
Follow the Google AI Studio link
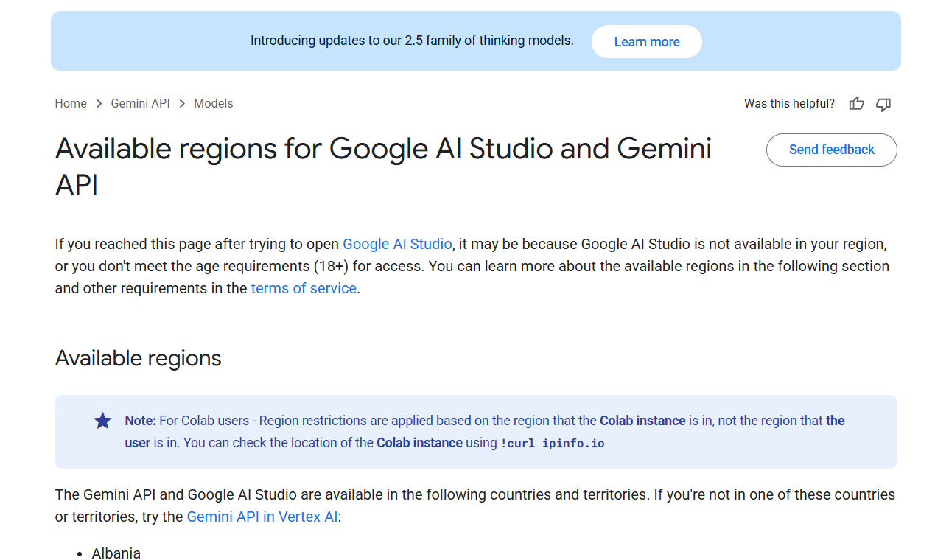click(x=397, y=244)
